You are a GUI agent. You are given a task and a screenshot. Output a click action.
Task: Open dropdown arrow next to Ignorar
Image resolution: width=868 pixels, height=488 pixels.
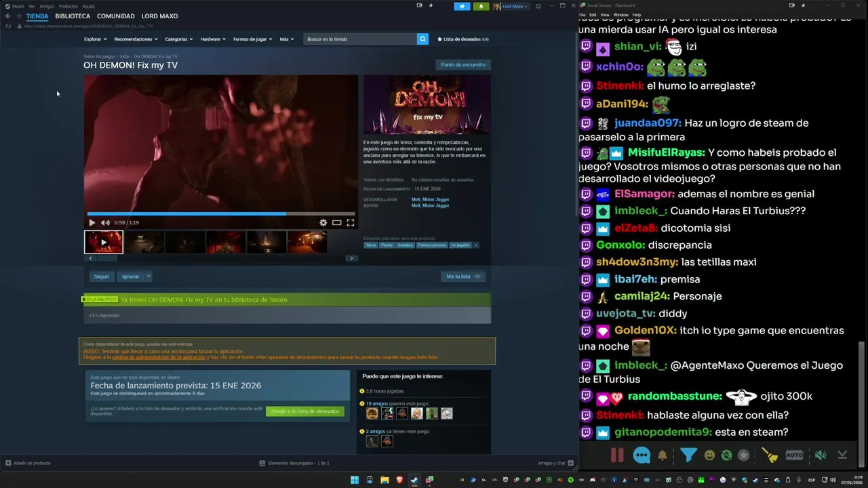(149, 277)
